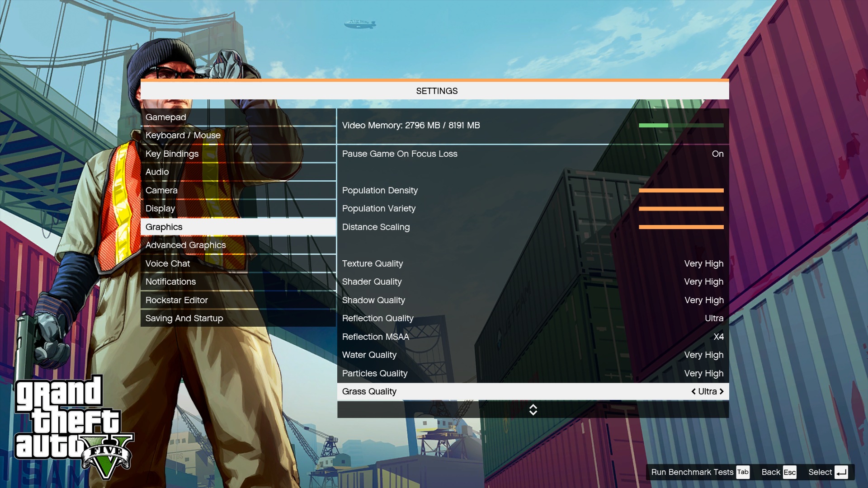Toggle Pause Game On Focus Loss off

pyautogui.click(x=718, y=154)
